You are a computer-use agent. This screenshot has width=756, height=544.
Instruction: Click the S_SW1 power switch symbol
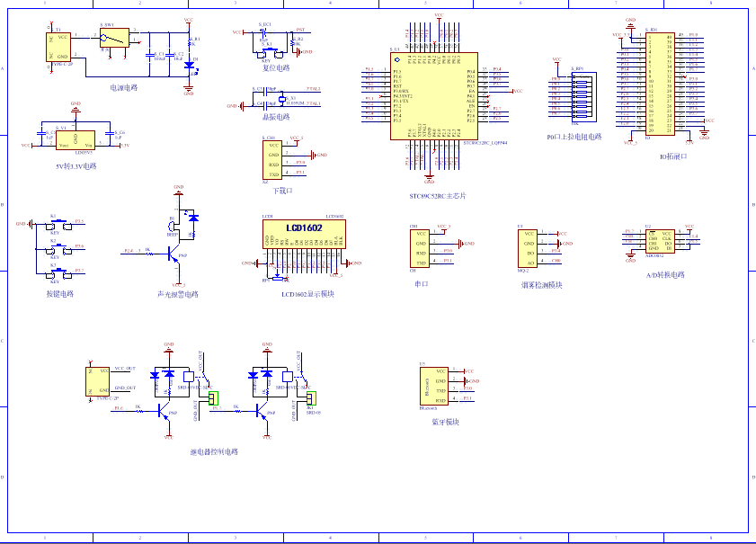point(114,38)
